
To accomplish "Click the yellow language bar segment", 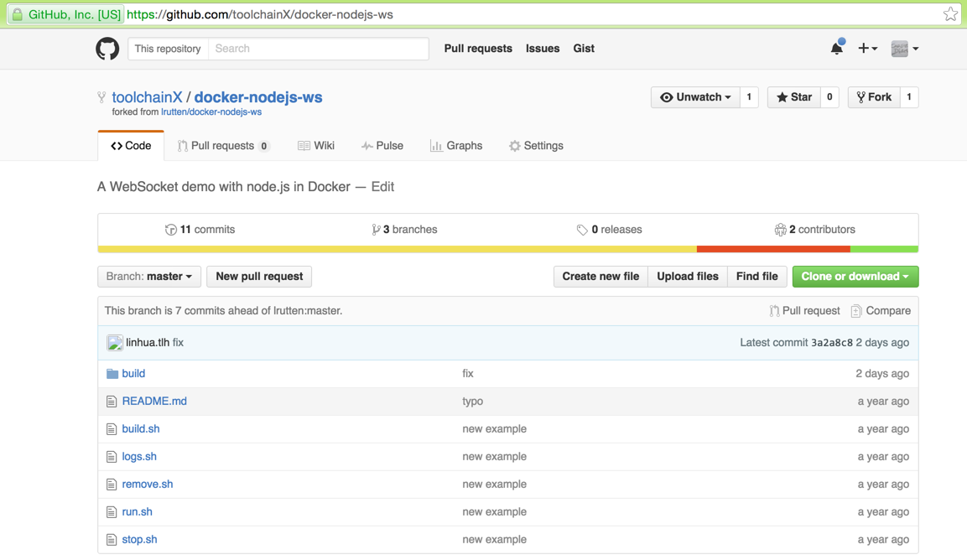I will 398,249.
